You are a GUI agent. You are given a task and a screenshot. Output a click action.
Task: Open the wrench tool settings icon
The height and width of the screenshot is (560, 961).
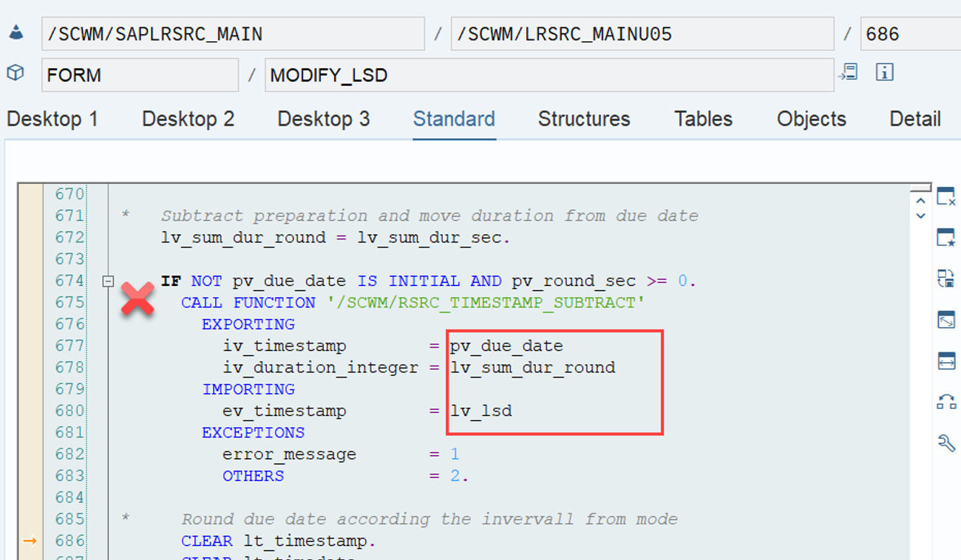tap(945, 442)
